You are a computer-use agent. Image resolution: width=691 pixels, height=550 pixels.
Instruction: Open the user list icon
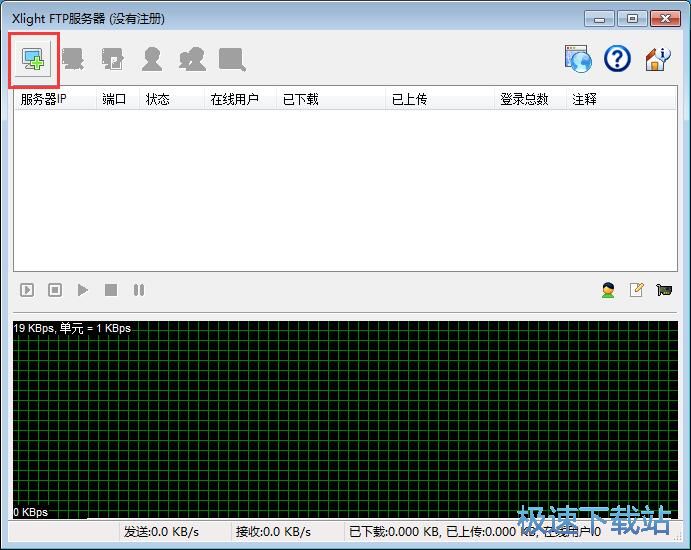tap(152, 59)
